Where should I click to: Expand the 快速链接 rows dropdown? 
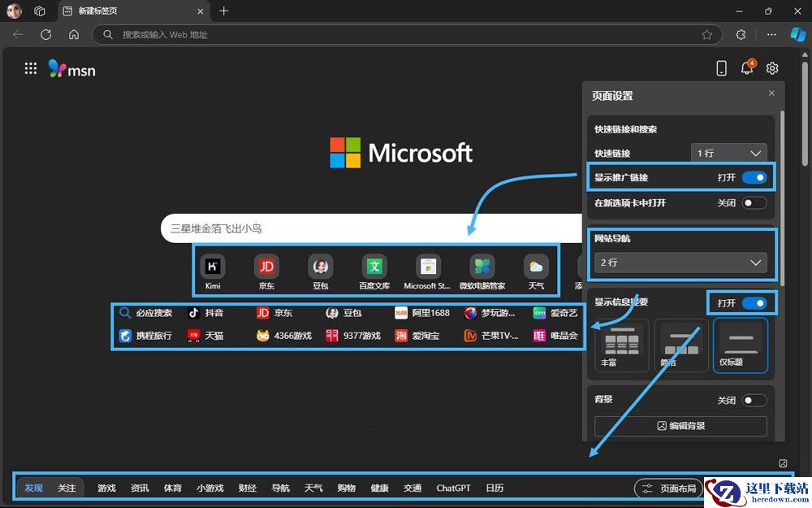(x=728, y=154)
